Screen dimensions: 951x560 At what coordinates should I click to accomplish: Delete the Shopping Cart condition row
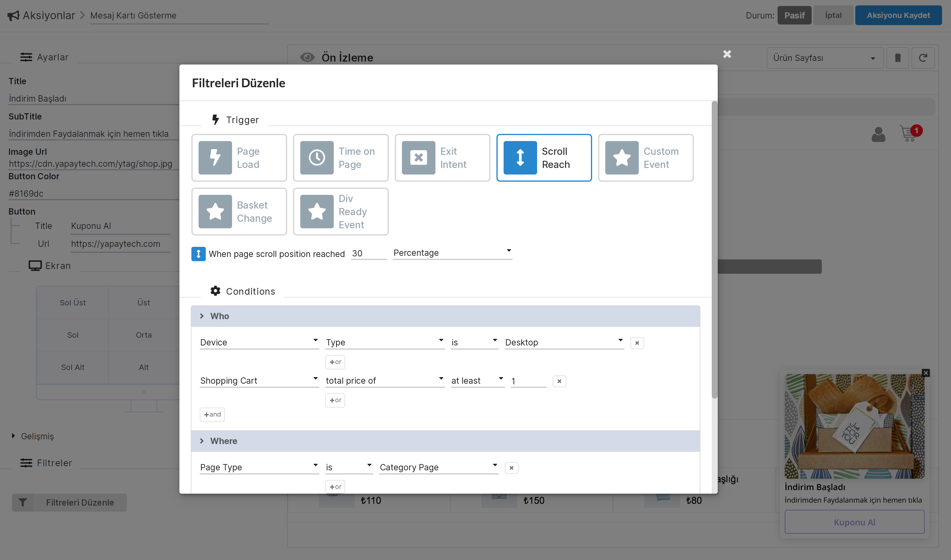pyautogui.click(x=559, y=381)
